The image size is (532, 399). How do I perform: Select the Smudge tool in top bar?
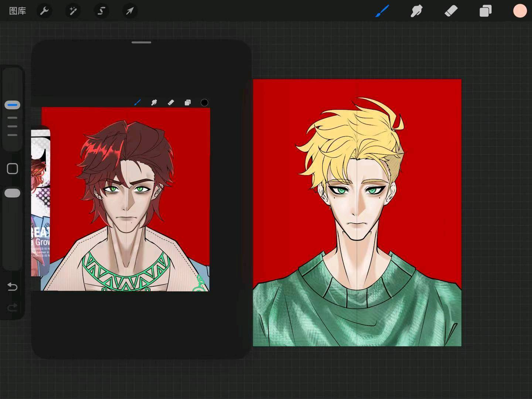click(416, 11)
